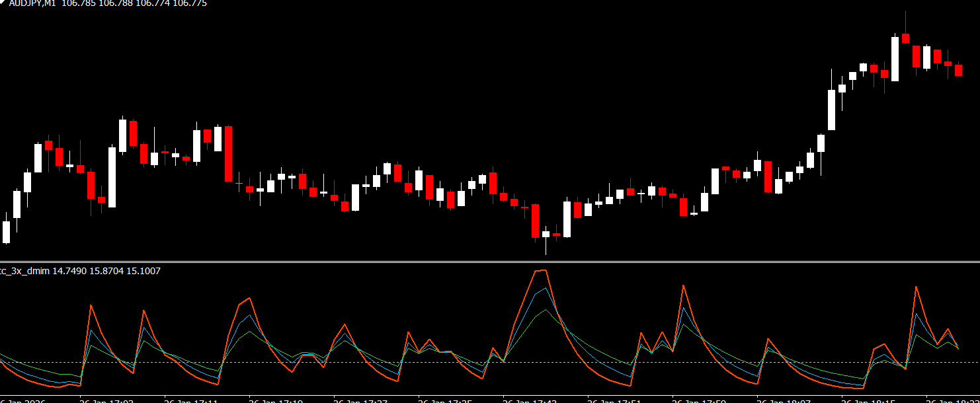Click the 18:07 time label on time axis

pyautogui.click(x=784, y=400)
